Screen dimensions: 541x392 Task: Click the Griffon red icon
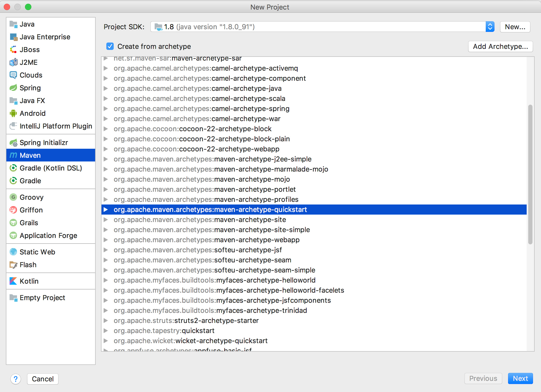tap(13, 210)
